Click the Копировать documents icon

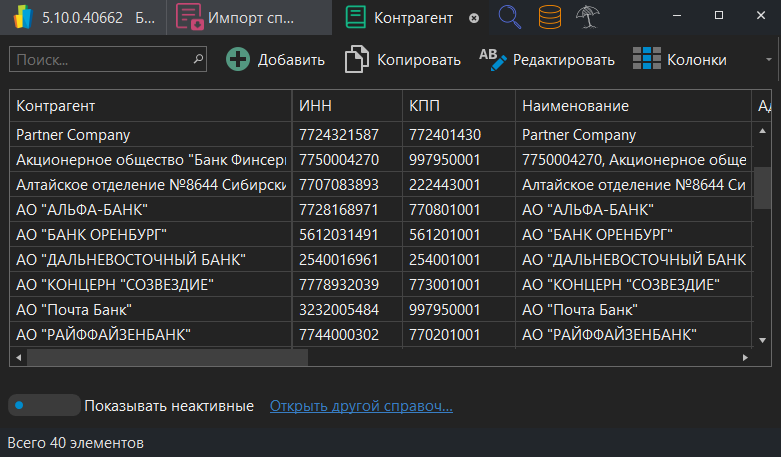pyautogui.click(x=357, y=59)
